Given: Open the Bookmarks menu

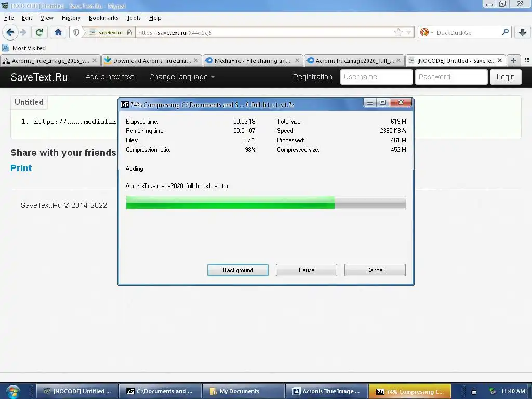Looking at the screenshot, I should click(103, 18).
